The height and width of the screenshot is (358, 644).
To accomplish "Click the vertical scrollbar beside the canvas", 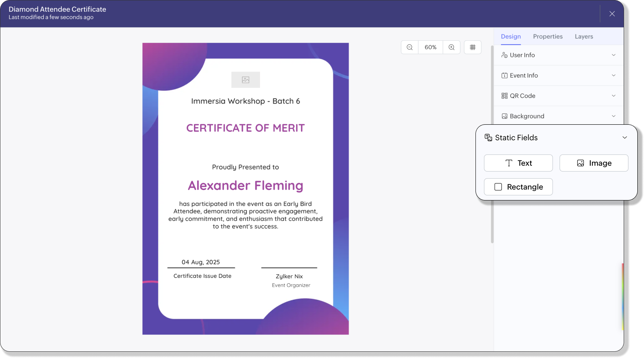I will point(492,145).
